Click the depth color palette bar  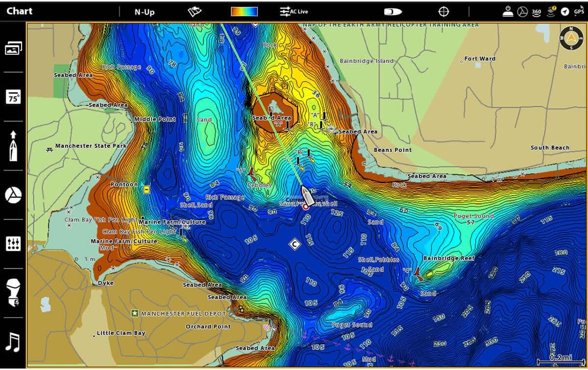coord(244,11)
